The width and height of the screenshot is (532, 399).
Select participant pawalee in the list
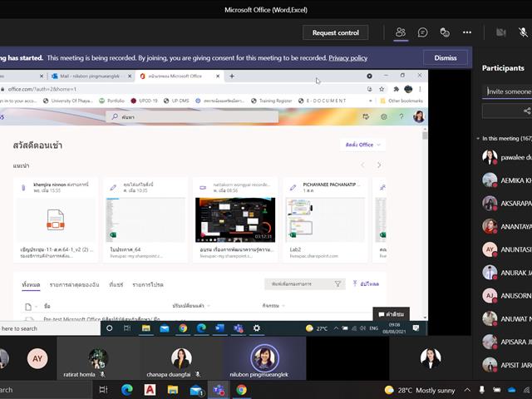point(507,157)
